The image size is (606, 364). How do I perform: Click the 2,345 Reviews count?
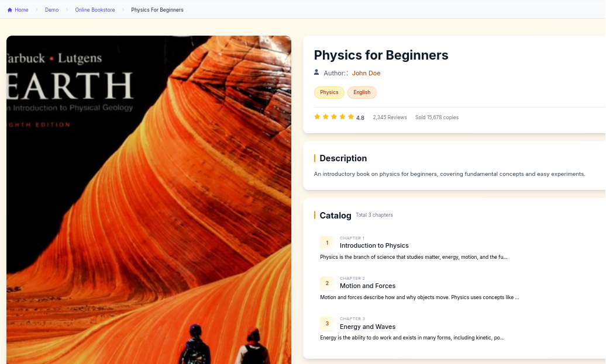[390, 117]
